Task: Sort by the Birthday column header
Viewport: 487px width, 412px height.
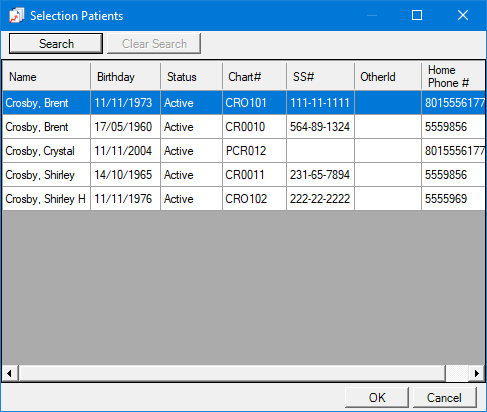Action: click(125, 76)
